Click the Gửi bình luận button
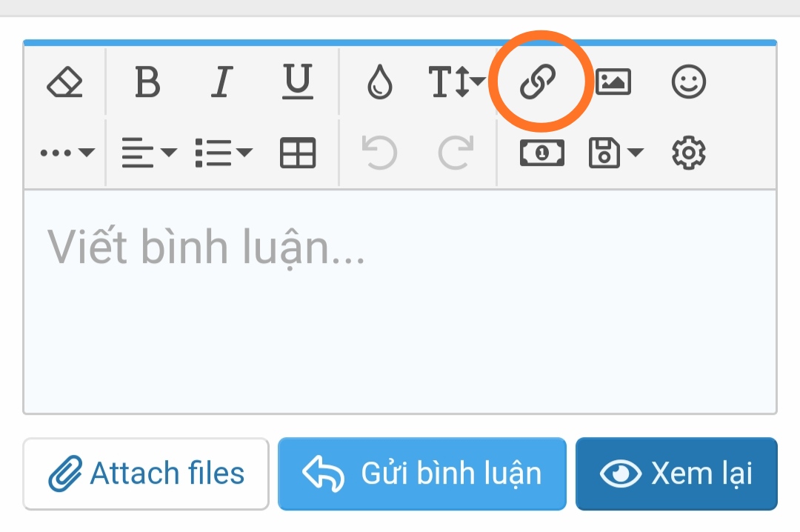The height and width of the screenshot is (532, 800). pos(422,473)
